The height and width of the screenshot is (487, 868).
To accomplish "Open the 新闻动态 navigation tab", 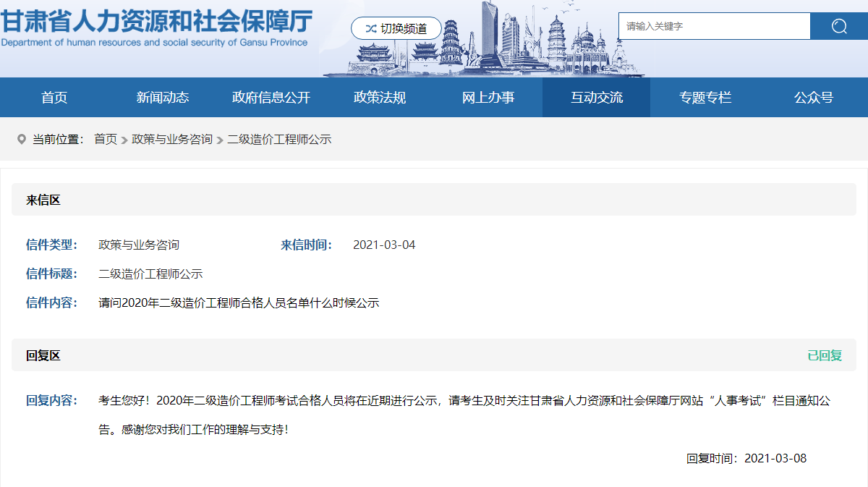I will pyautogui.click(x=163, y=98).
